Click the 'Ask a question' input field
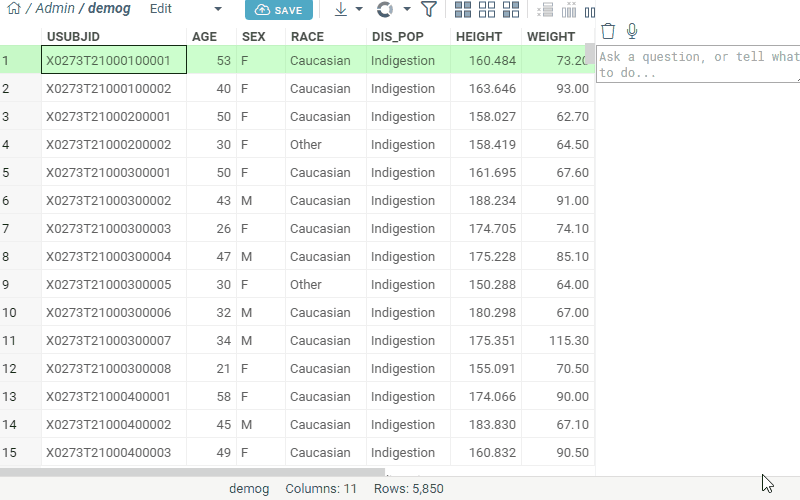 (697, 65)
